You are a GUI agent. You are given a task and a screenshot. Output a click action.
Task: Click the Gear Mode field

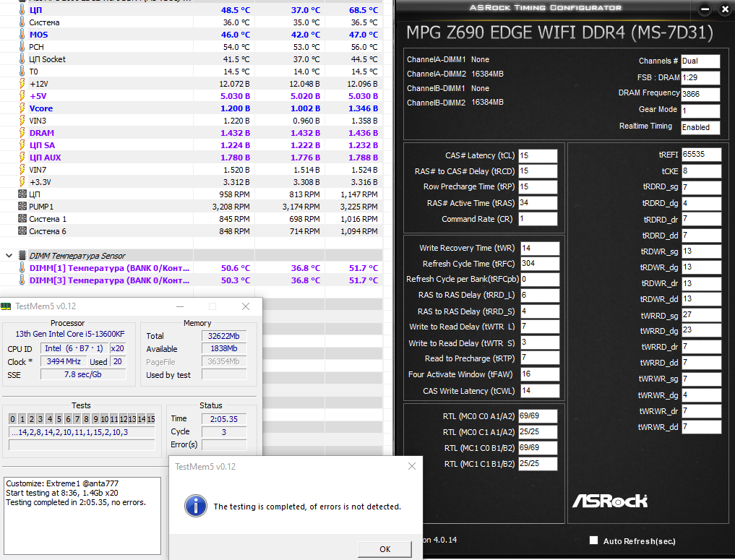[x=700, y=111]
